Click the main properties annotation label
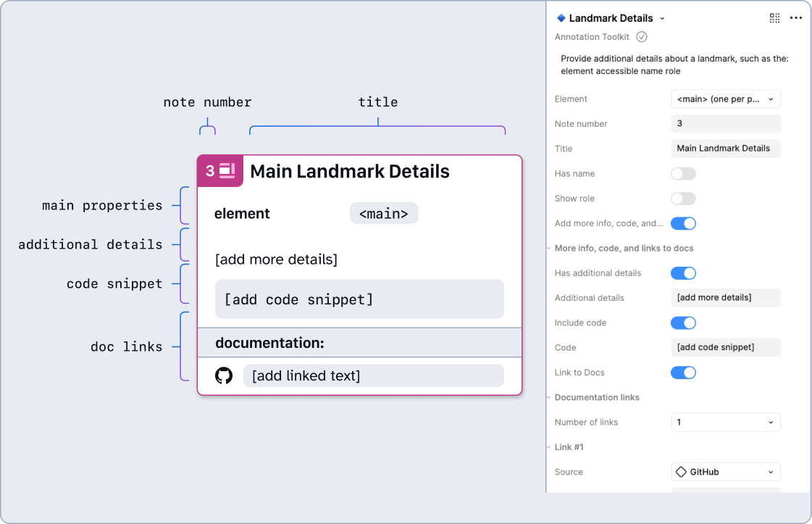This screenshot has width=812, height=524. tap(102, 206)
